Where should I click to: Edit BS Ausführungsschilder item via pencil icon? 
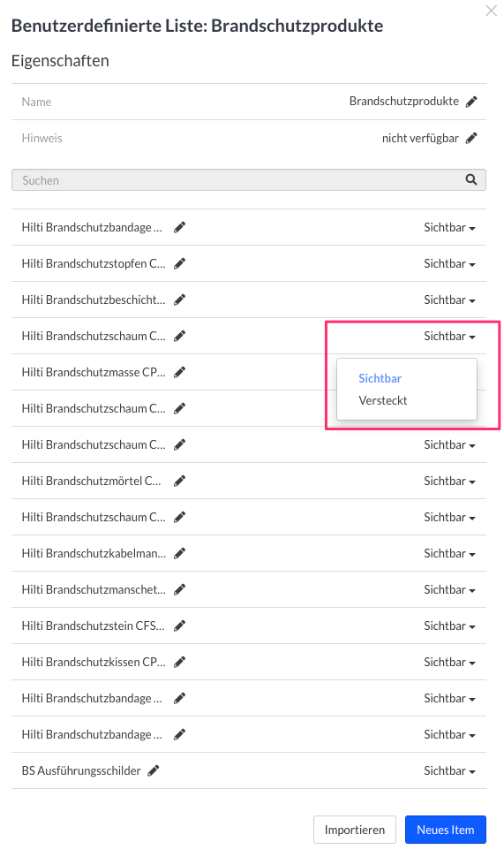tap(154, 770)
